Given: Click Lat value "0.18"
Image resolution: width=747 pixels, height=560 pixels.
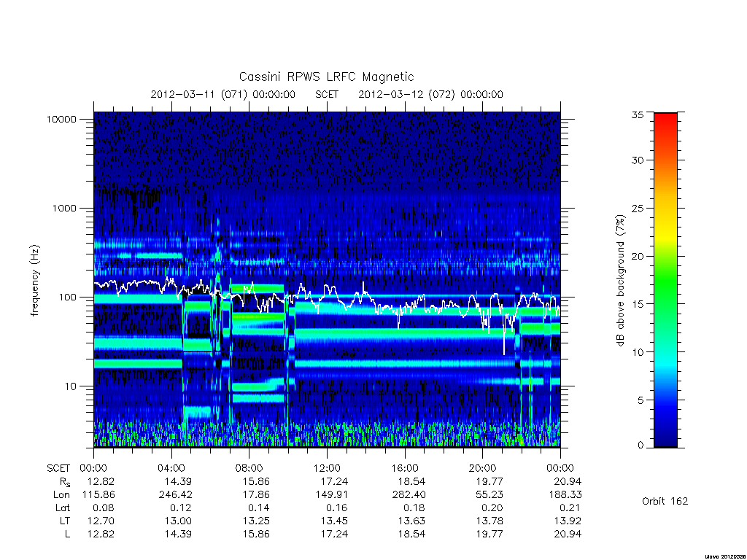Looking at the screenshot, I should point(414,507).
